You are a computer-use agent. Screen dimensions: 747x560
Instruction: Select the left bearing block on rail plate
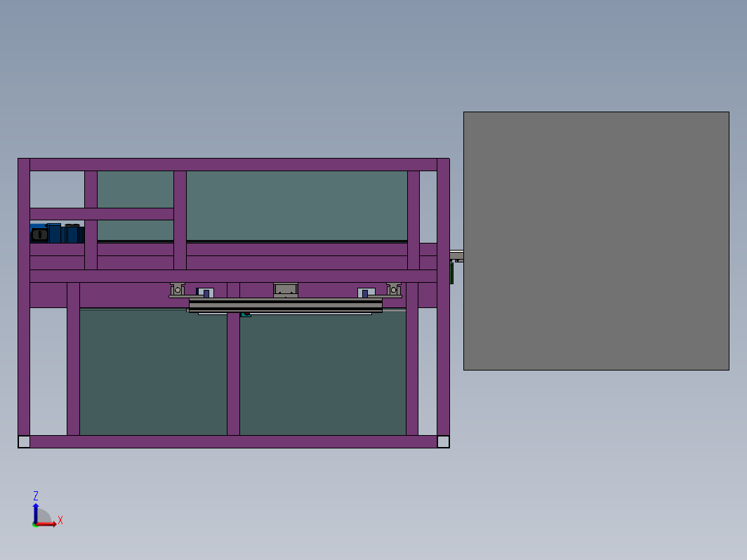click(x=177, y=289)
